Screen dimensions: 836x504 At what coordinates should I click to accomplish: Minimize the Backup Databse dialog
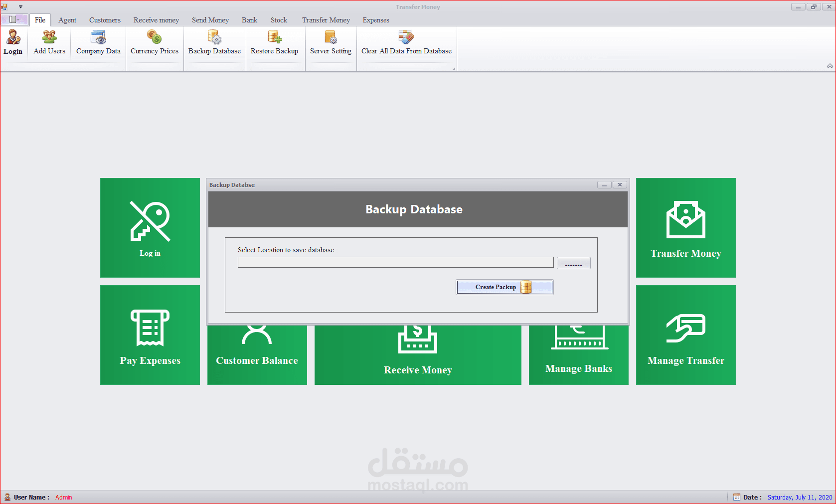(x=604, y=185)
